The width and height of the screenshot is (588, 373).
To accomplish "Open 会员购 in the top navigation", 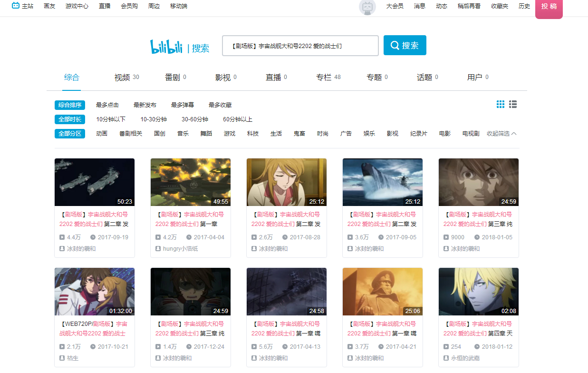I will click(129, 6).
